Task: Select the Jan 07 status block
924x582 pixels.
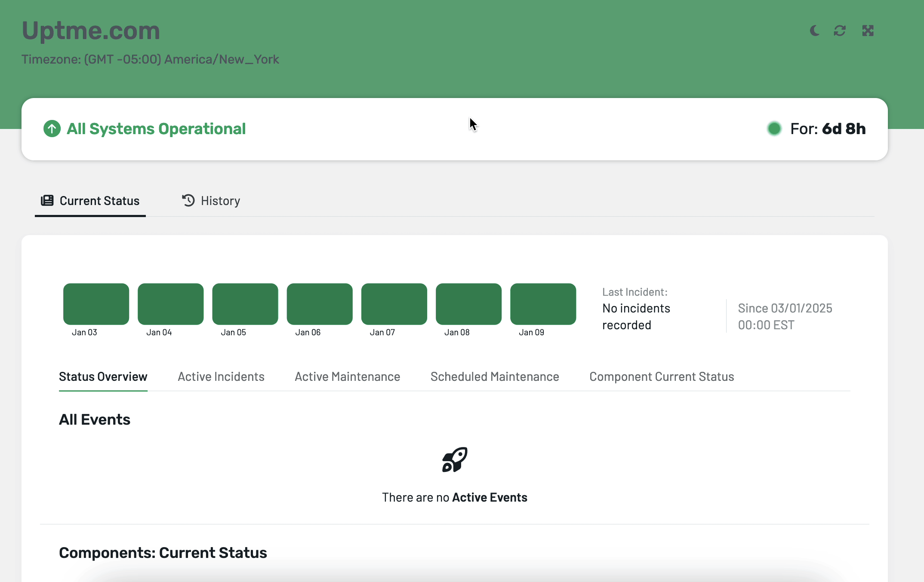Action: coord(394,304)
